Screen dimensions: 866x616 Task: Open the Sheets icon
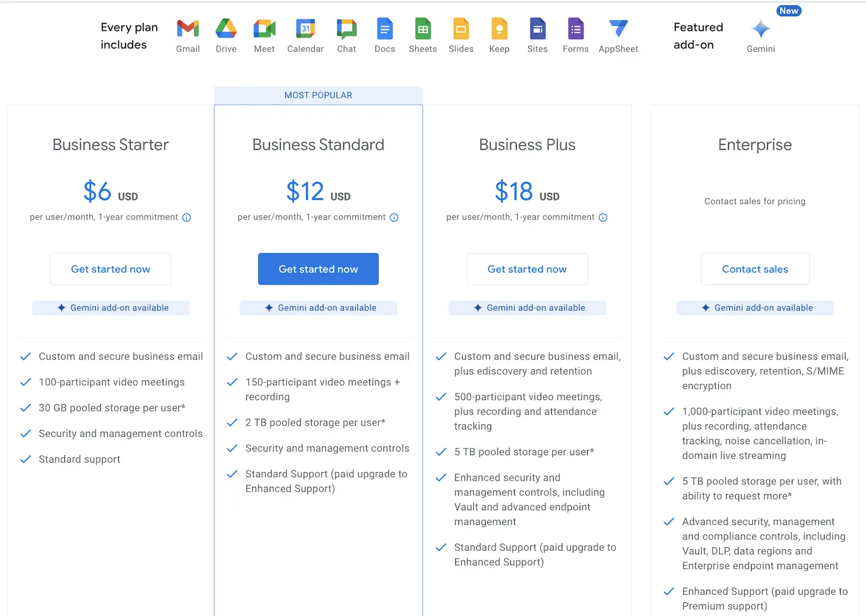point(422,30)
